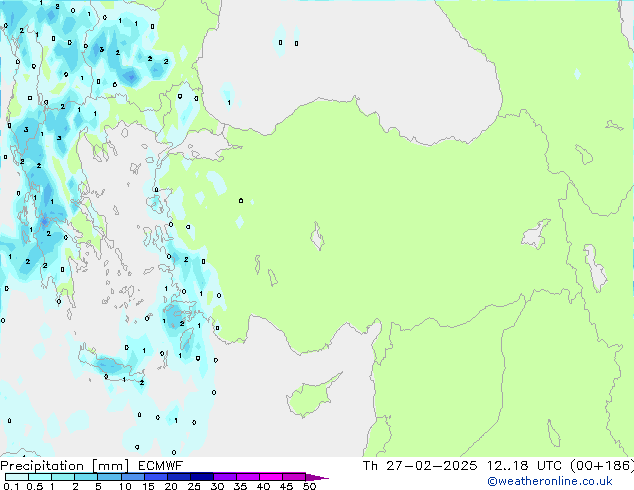The image size is (634, 490).
Task: Click the '12..18 UTC' time range text
Action: [x=524, y=466]
